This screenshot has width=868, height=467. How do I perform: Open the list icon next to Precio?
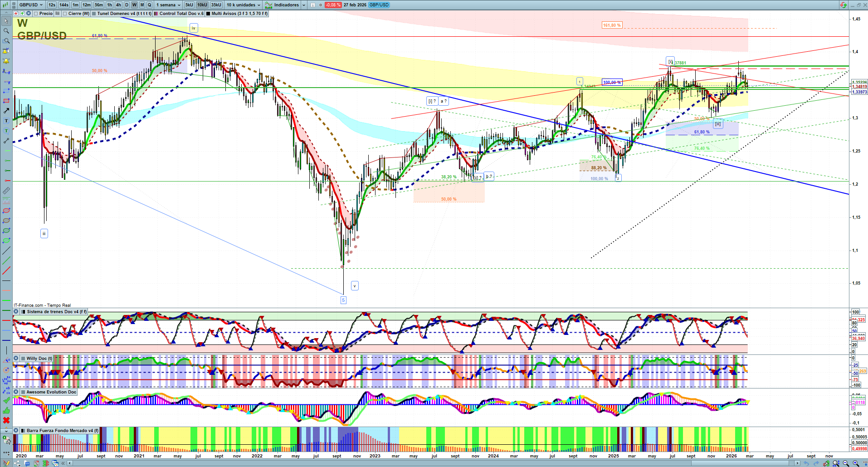(58, 14)
